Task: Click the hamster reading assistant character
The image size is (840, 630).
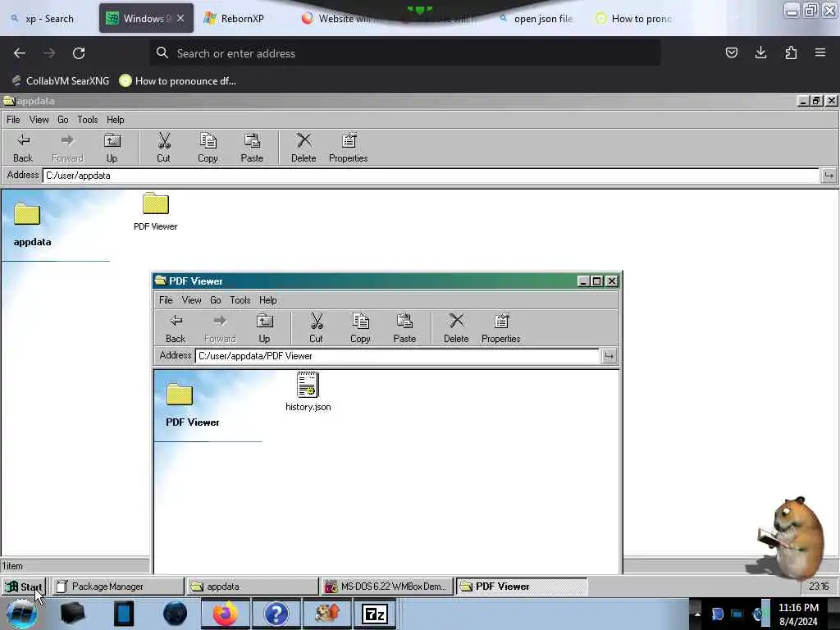Action: pos(792,537)
